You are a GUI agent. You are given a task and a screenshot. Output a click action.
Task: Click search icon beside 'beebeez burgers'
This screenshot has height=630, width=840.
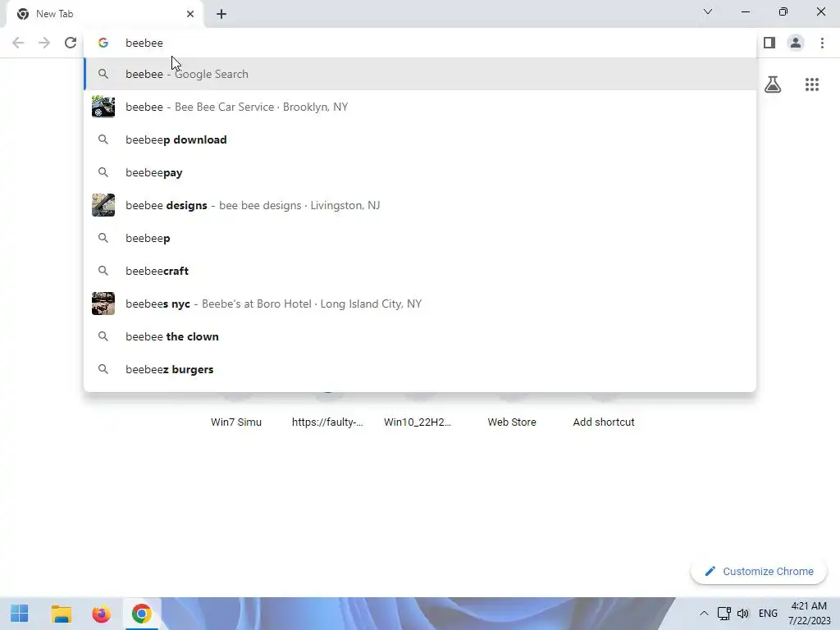tap(103, 370)
